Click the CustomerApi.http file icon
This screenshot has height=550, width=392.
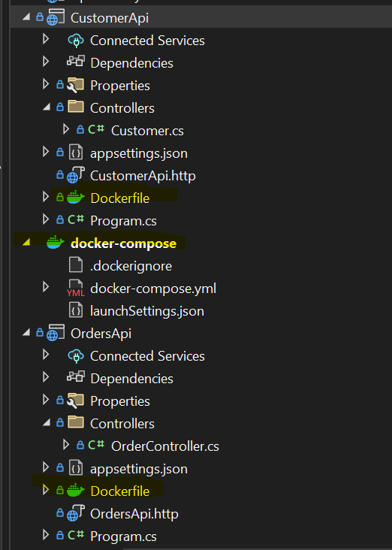point(76,175)
